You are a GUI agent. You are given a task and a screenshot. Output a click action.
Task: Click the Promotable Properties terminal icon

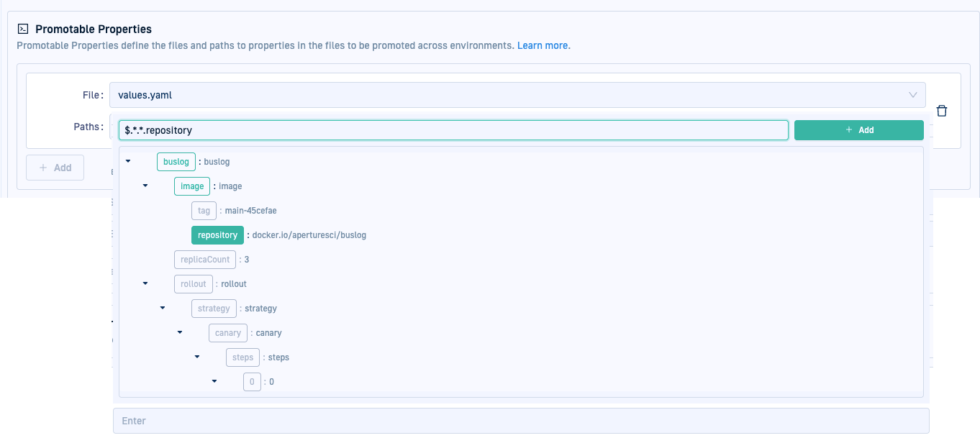[23, 29]
